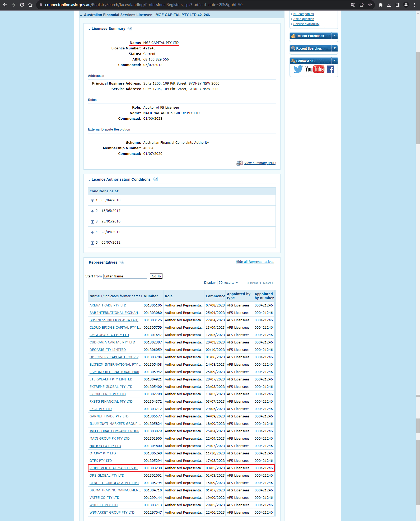Open OTCPAY PTY LTD link

pos(102,453)
